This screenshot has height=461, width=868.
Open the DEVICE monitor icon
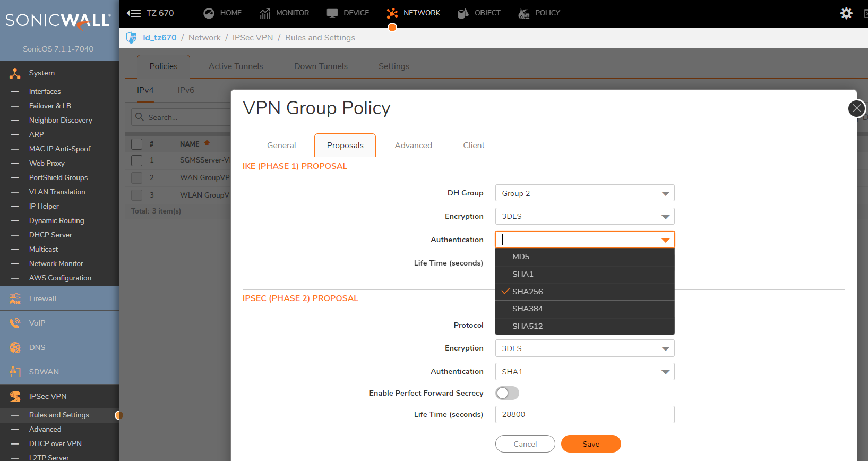332,13
